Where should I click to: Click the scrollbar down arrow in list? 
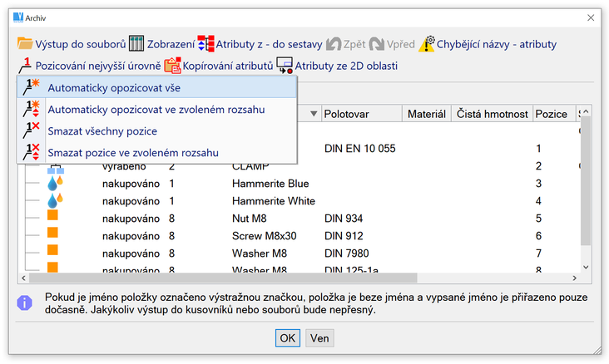[x=585, y=266]
